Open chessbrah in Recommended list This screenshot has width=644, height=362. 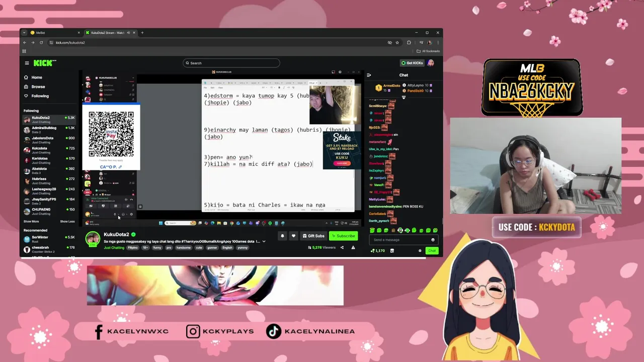[x=49, y=249]
